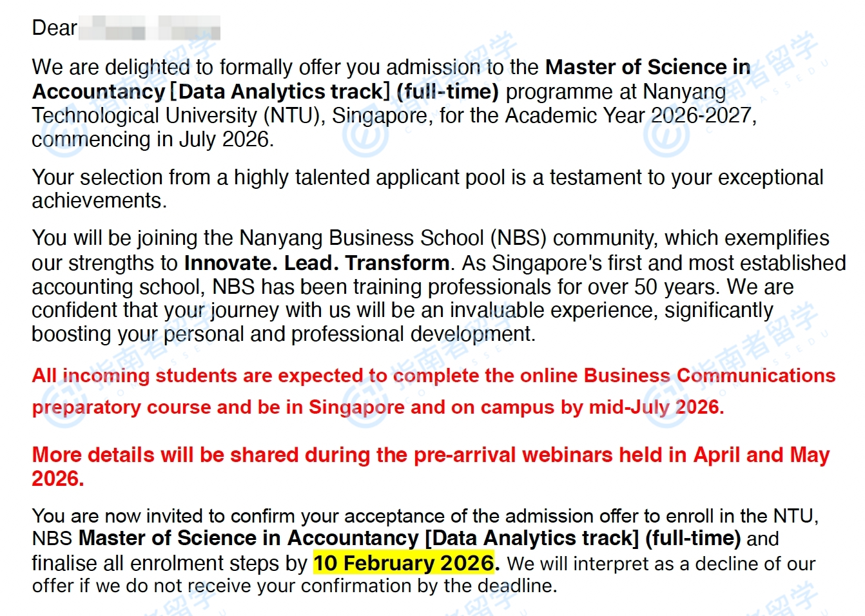This screenshot has height=616, width=865.
Task: Click "Nanyang Business School (NBS)" text
Action: (x=393, y=238)
